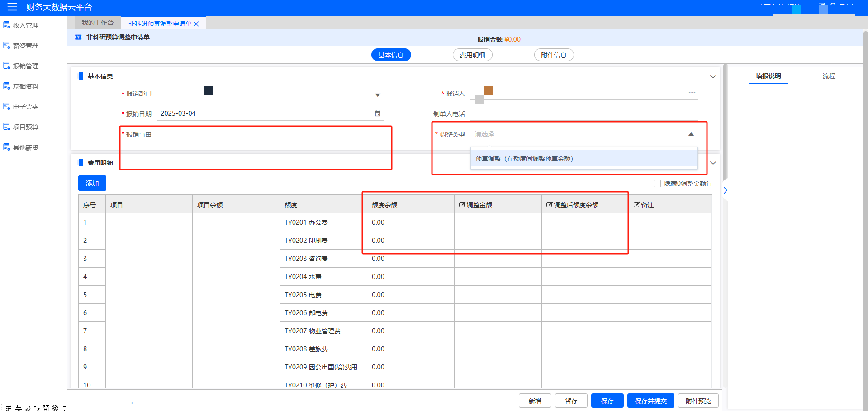Click the 额度余额 column header
868x411 pixels.
pos(411,204)
